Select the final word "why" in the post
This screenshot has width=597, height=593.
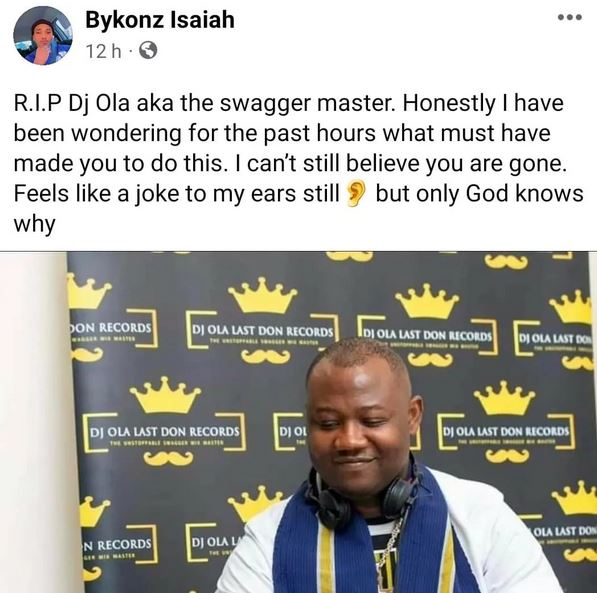35,225
